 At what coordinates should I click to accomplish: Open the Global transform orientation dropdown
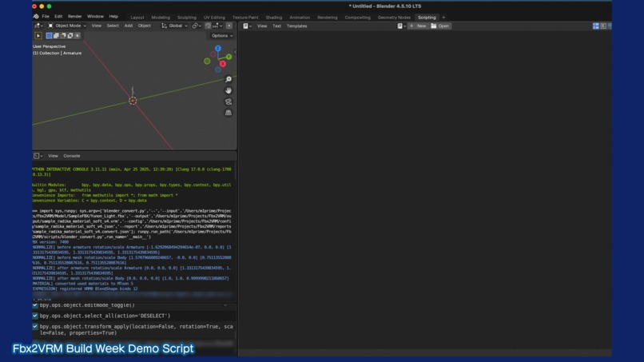[x=174, y=26]
